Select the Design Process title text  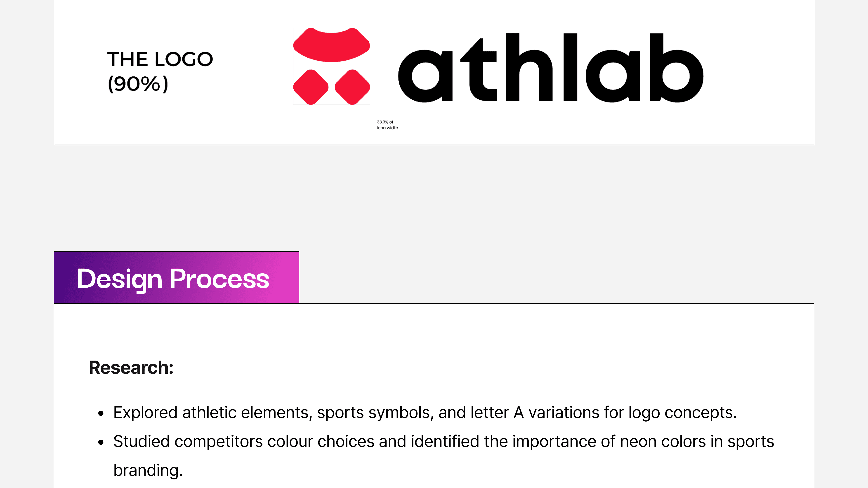pos(173,279)
